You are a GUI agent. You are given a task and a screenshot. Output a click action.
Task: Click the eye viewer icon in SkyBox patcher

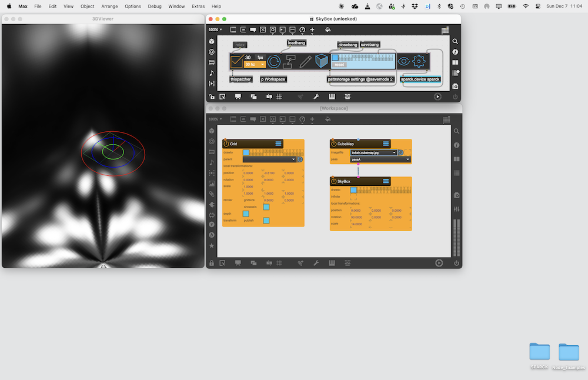pyautogui.click(x=403, y=61)
